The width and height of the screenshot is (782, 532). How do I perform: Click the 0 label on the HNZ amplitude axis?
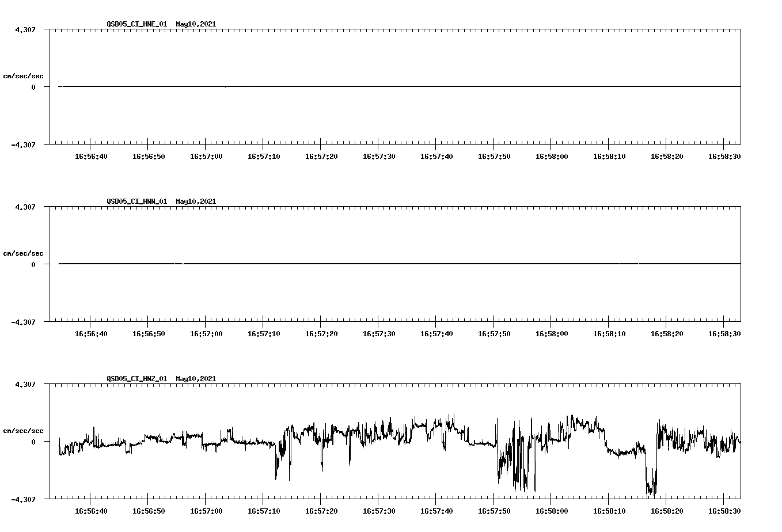click(32, 440)
